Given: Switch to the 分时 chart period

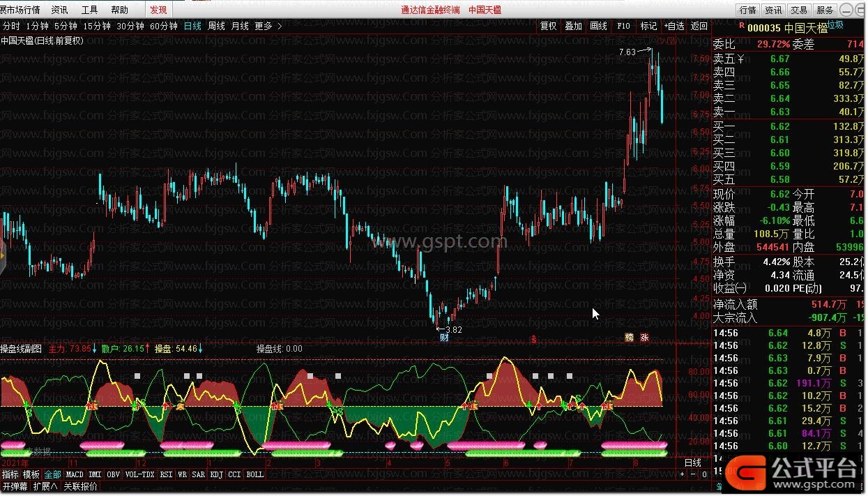Looking at the screenshot, I should tap(11, 26).
